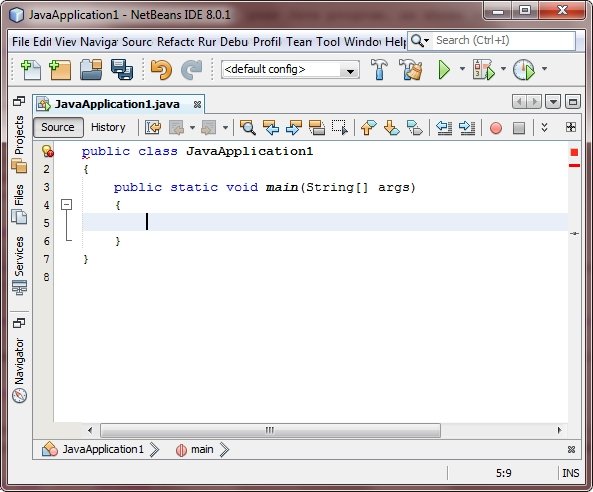Open Project via folder icon
The height and width of the screenshot is (492, 593).
(x=91, y=70)
